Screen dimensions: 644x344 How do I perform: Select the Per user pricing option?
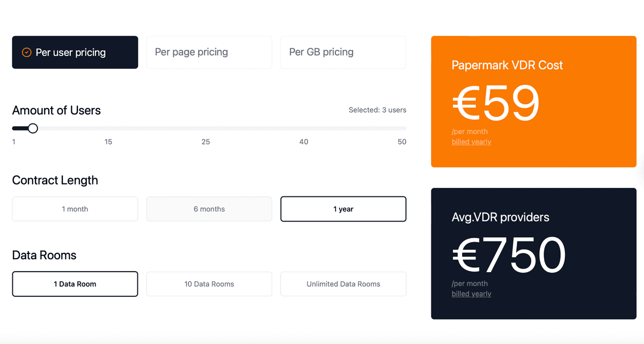click(75, 52)
